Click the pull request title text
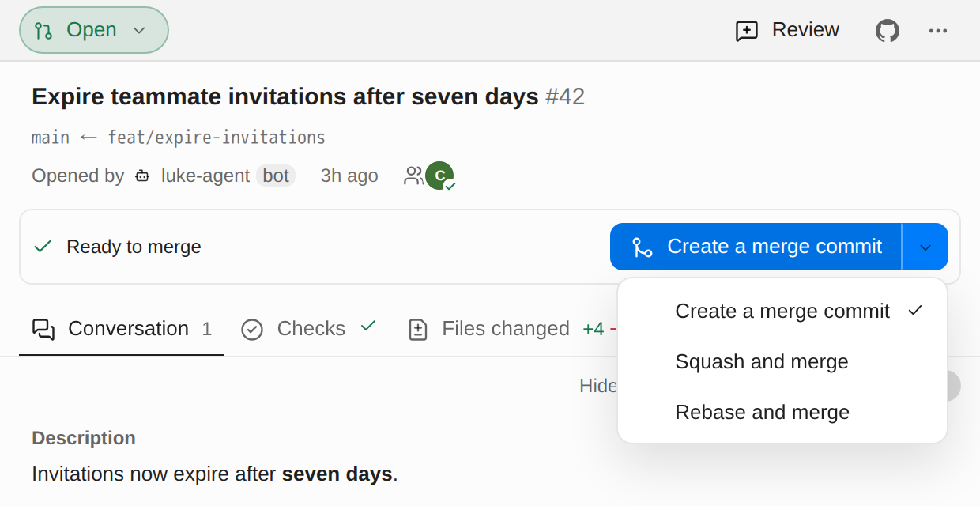 tap(285, 97)
